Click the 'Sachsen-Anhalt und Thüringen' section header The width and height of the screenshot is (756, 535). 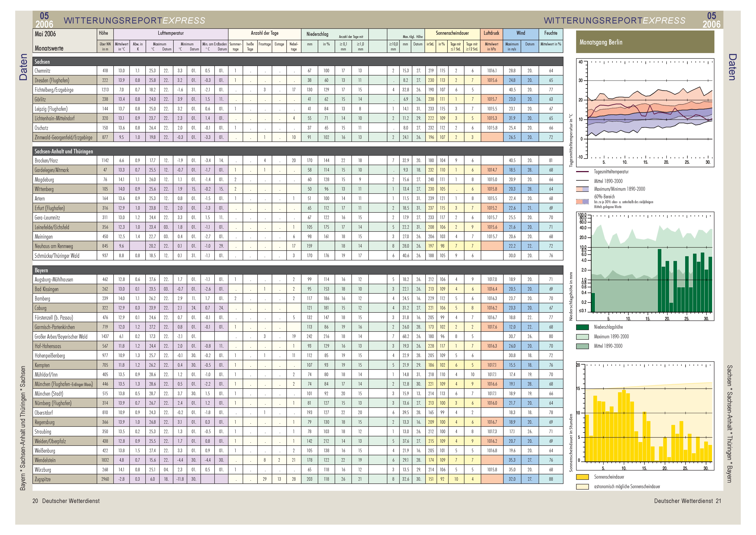click(298, 151)
